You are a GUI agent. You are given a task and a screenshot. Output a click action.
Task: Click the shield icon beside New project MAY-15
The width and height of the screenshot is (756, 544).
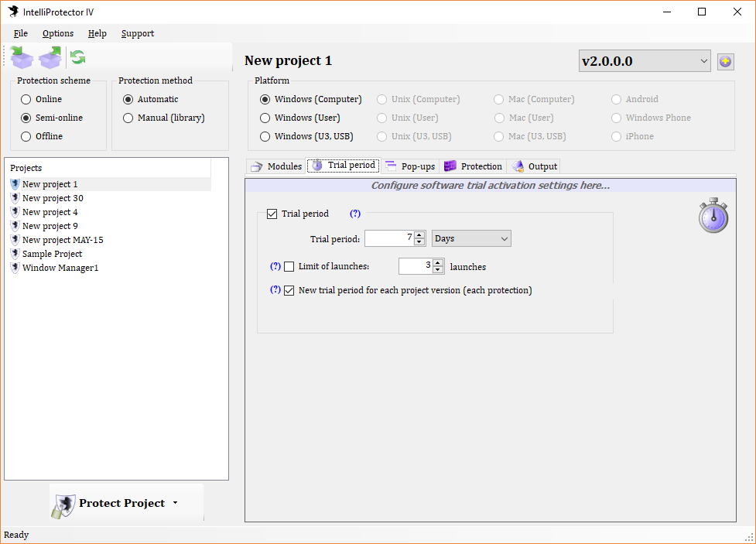click(15, 240)
